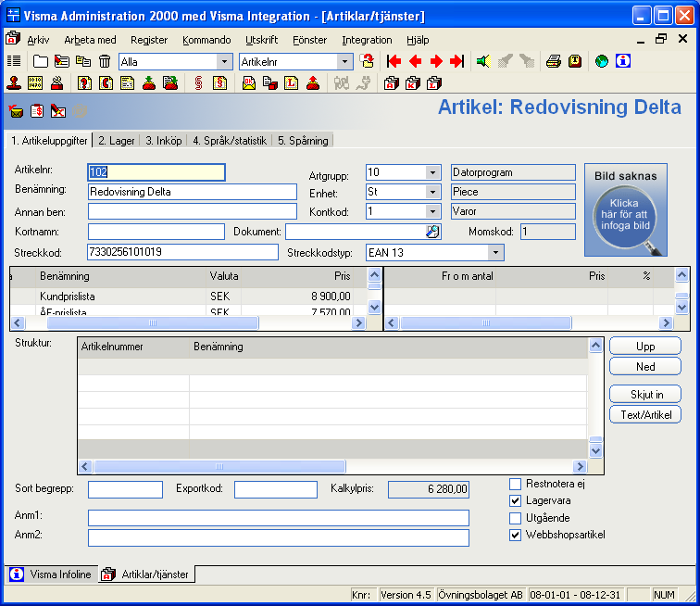Create a new record with blank page icon

coord(40,61)
